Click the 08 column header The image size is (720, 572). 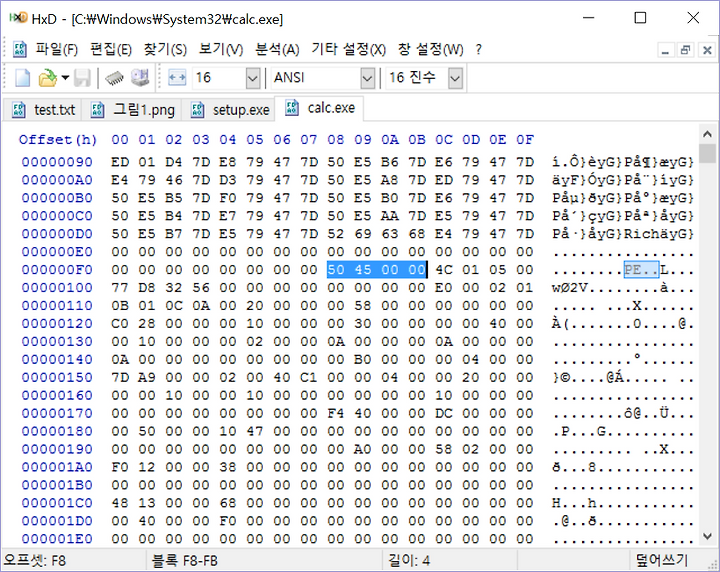click(336, 140)
